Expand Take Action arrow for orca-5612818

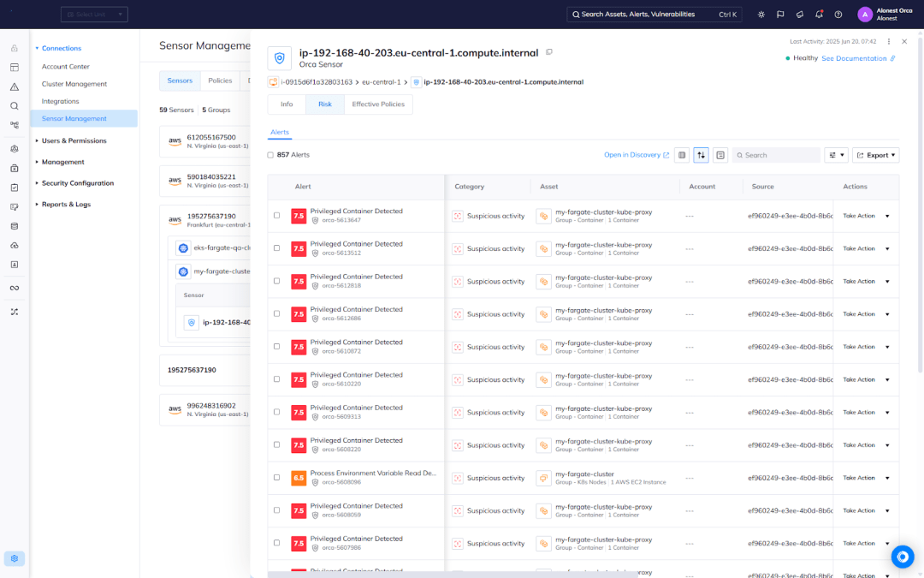pos(887,282)
